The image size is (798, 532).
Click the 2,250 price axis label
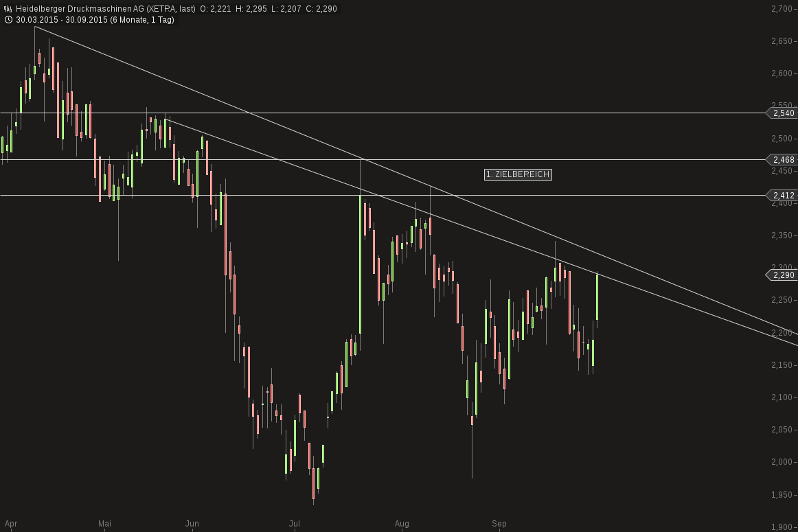point(782,300)
